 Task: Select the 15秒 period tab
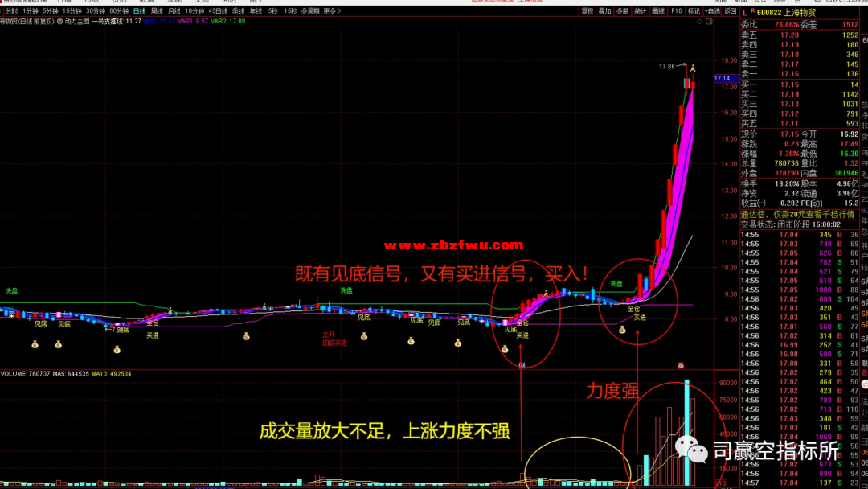pyautogui.click(x=290, y=11)
